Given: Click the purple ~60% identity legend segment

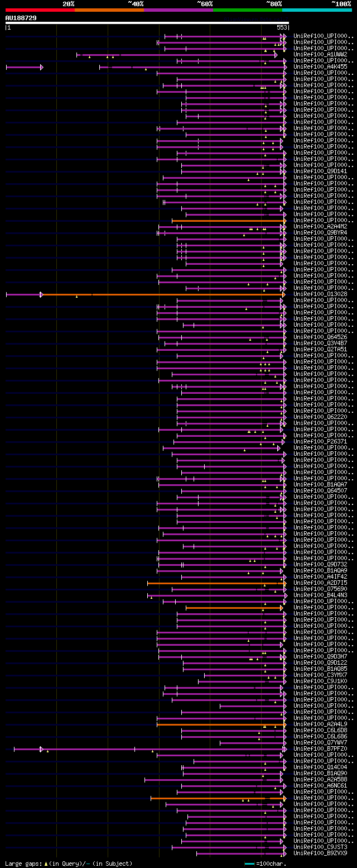Looking at the screenshot, I should 178,9.
